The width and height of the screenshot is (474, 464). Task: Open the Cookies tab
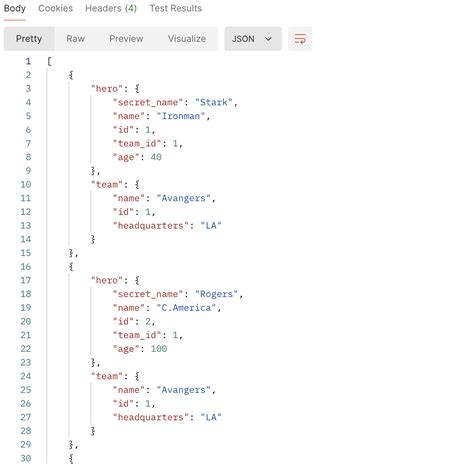(55, 8)
